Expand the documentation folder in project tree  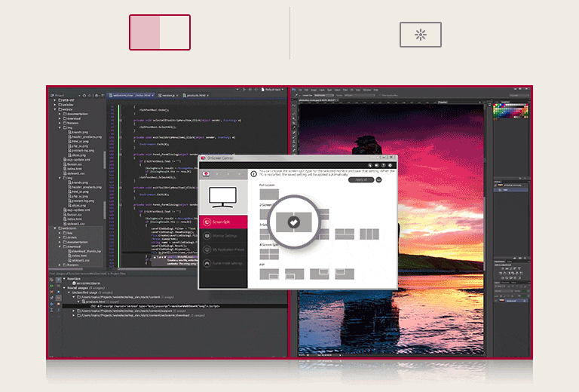click(60, 113)
